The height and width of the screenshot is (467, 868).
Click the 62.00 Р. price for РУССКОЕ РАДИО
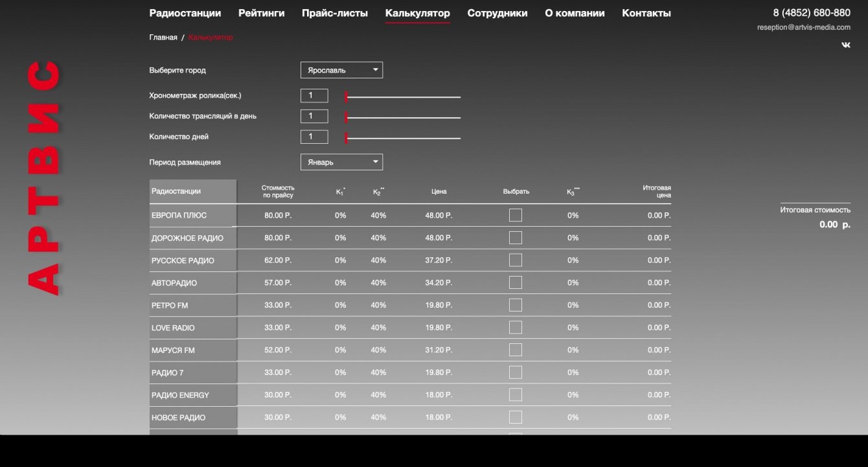tap(278, 260)
